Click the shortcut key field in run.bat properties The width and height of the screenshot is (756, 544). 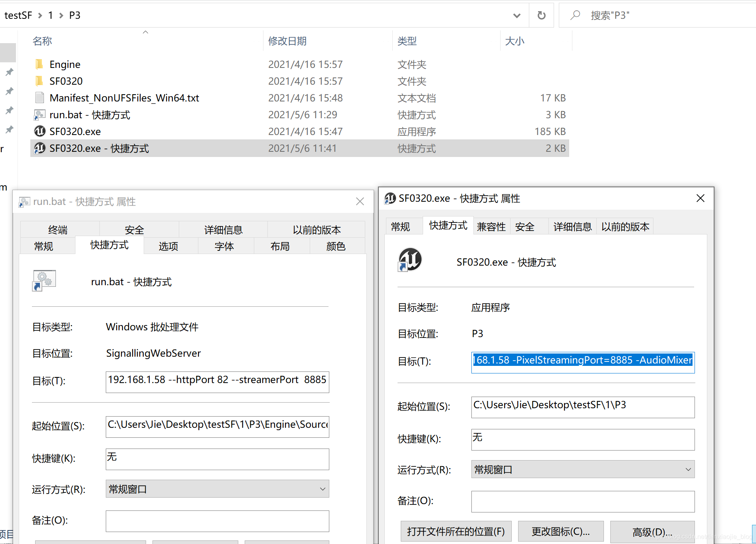tap(217, 459)
